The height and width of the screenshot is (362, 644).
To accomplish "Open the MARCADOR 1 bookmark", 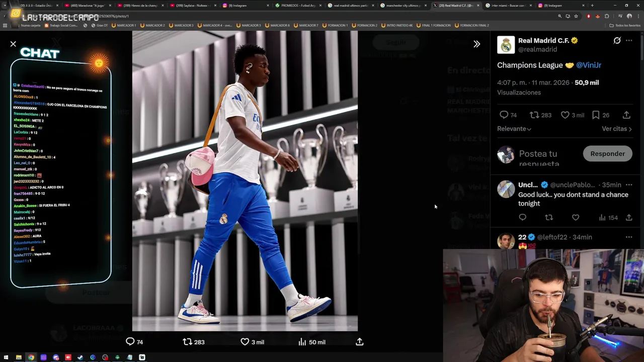I will pos(124,25).
